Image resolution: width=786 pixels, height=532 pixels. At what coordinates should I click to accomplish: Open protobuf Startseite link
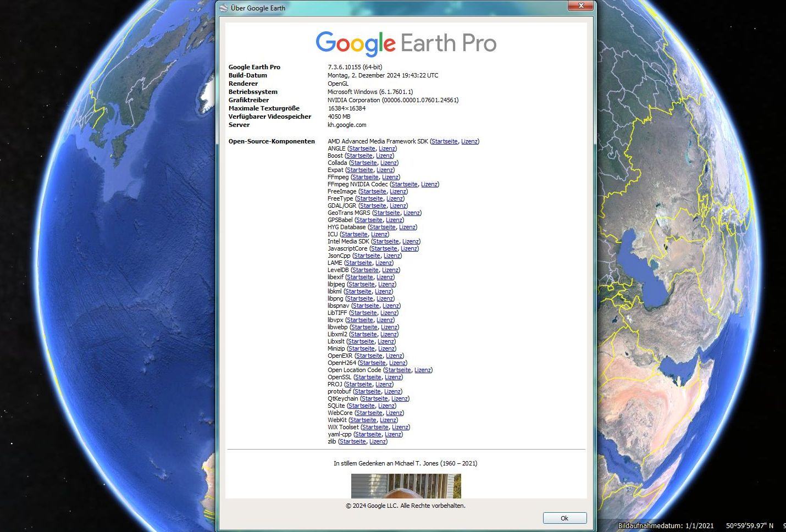click(368, 391)
